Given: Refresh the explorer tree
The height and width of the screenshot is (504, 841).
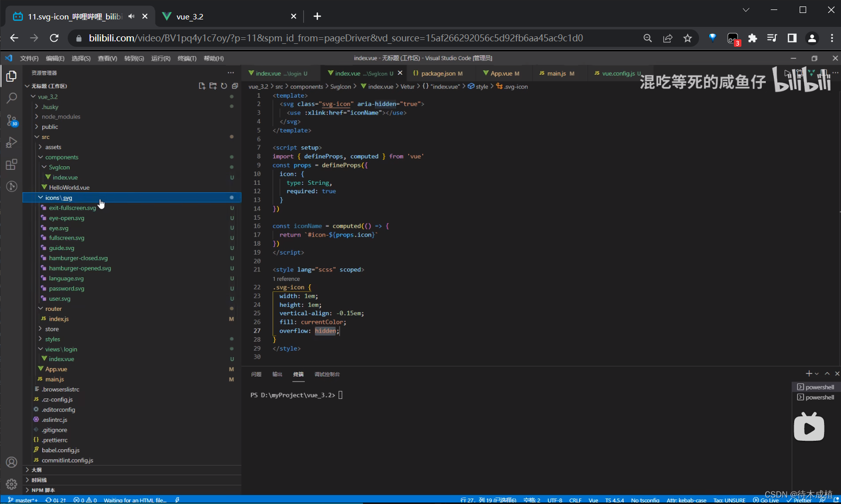Looking at the screenshot, I should point(224,86).
